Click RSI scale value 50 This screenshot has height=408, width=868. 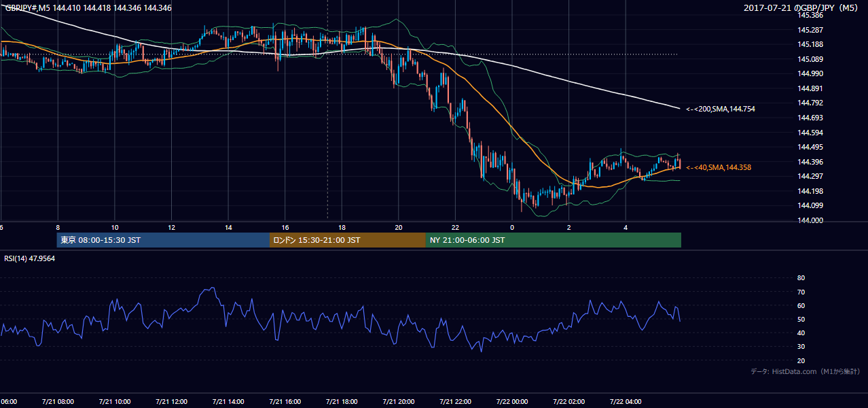point(801,319)
